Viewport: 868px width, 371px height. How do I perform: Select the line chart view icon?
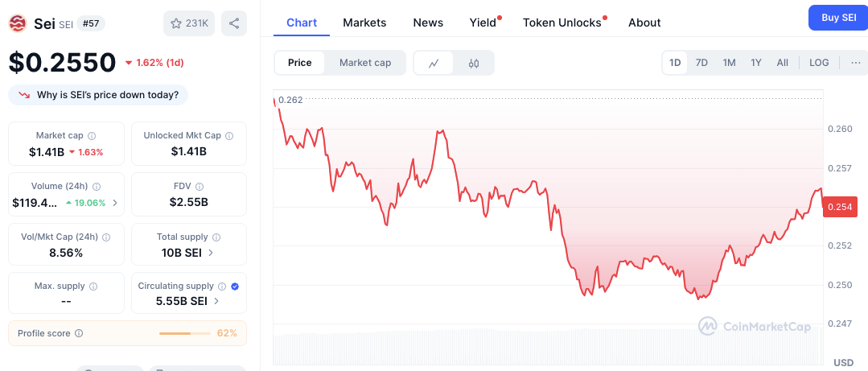(434, 63)
